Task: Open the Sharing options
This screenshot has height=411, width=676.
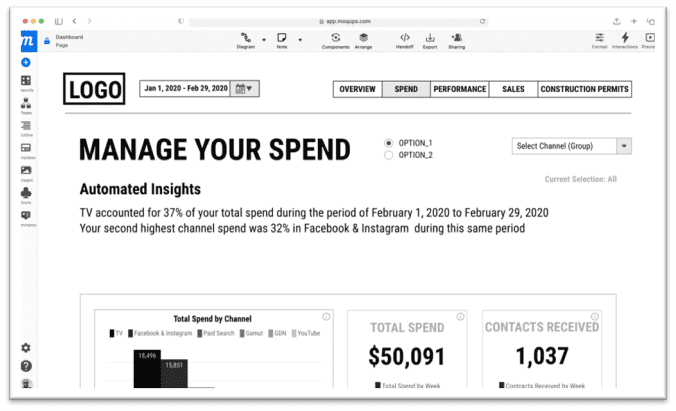Action: 457,38
